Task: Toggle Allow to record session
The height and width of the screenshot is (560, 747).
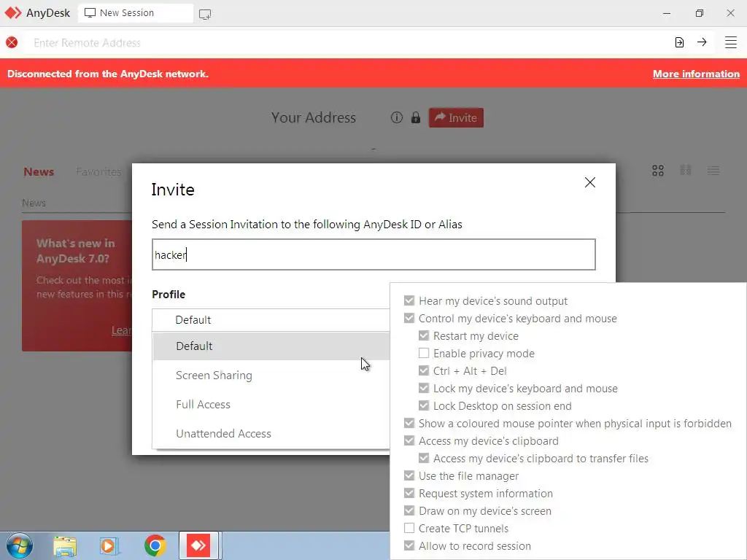Action: click(x=409, y=545)
